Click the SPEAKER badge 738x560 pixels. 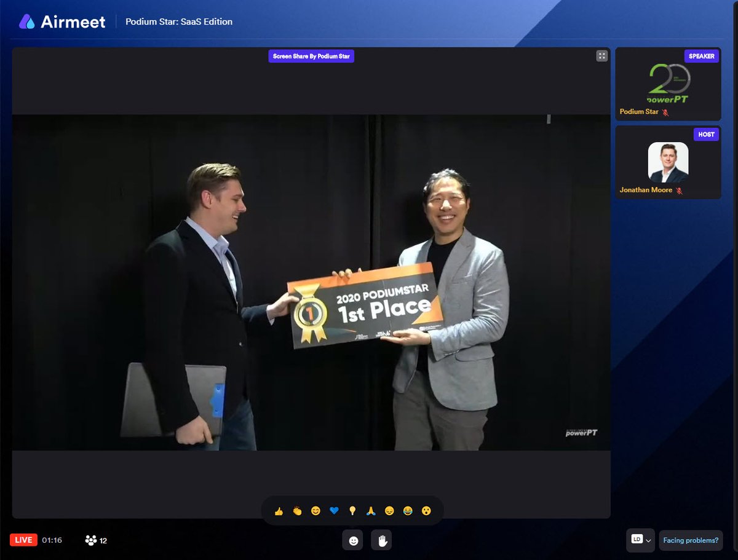click(702, 56)
